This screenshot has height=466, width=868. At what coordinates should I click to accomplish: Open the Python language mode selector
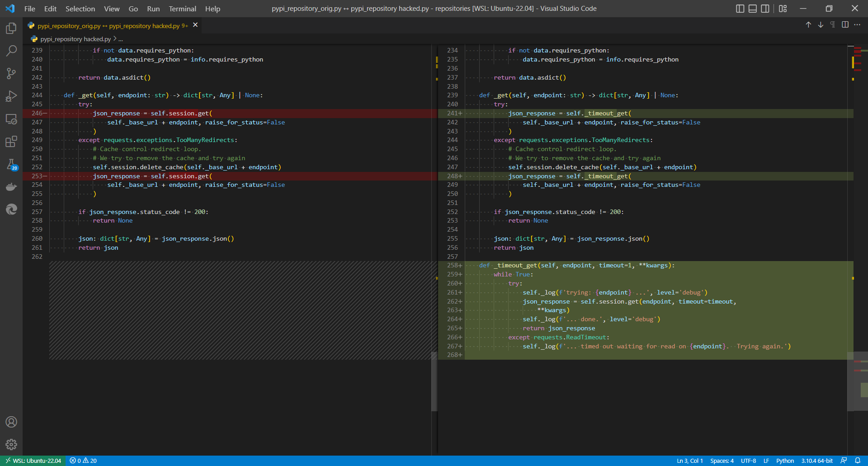(785, 461)
